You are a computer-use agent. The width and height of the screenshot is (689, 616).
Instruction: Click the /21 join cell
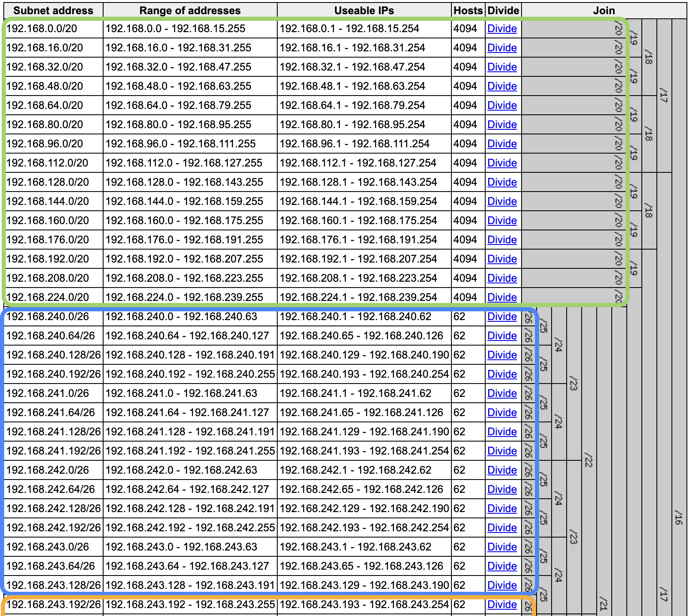click(604, 461)
